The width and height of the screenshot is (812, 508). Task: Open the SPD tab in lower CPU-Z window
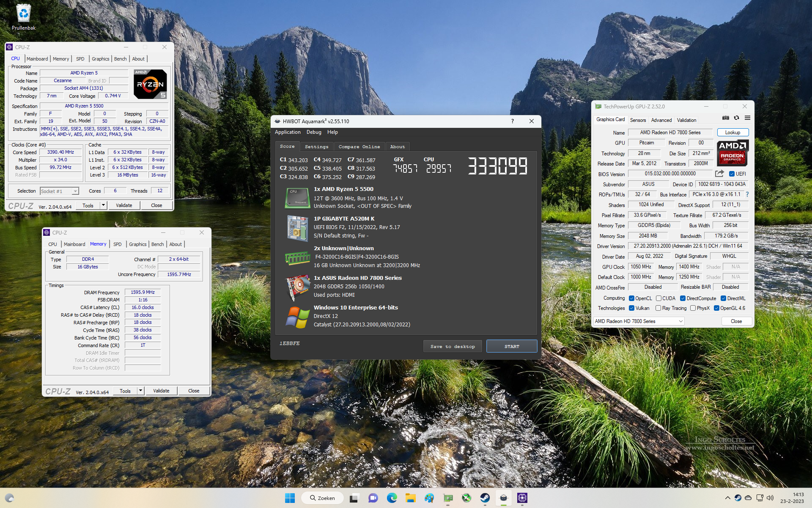[x=118, y=244]
